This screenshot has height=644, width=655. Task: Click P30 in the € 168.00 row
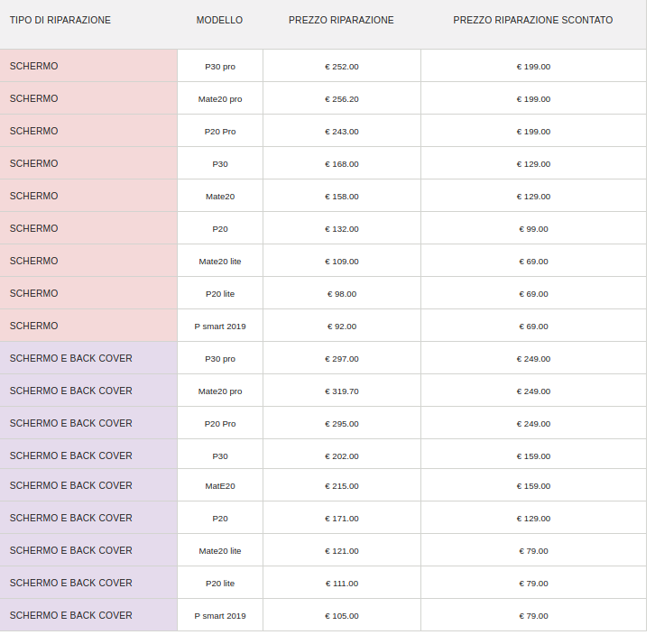[x=220, y=164]
